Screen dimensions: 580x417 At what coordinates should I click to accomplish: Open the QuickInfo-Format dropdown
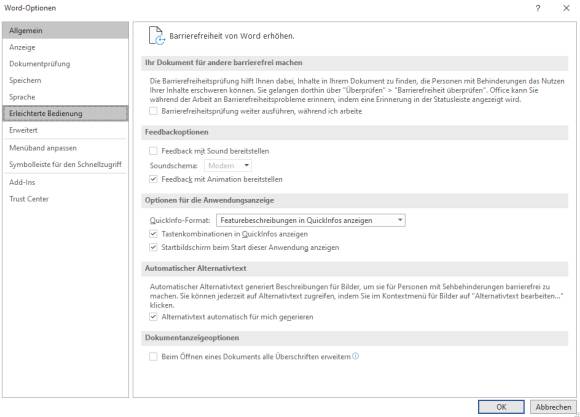pos(311,220)
